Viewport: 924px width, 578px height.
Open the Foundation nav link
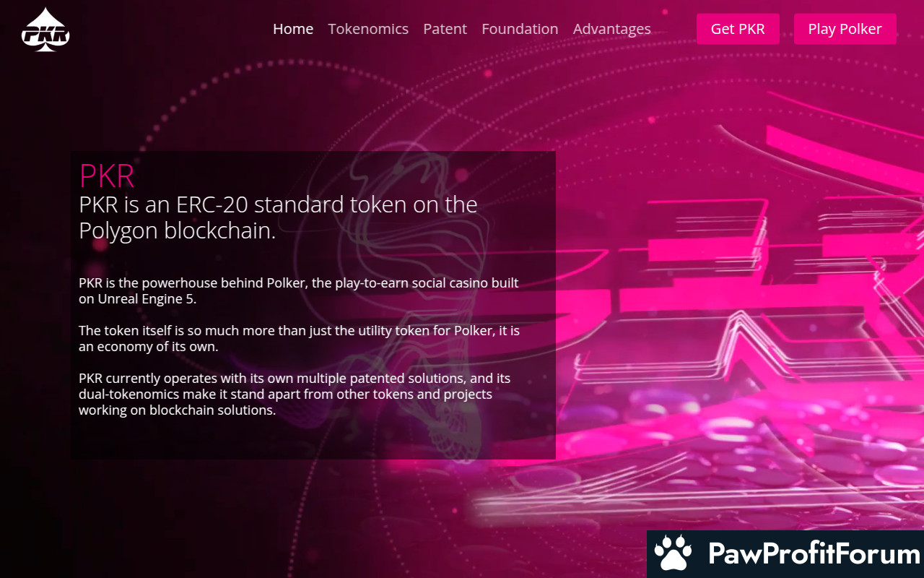coord(520,29)
